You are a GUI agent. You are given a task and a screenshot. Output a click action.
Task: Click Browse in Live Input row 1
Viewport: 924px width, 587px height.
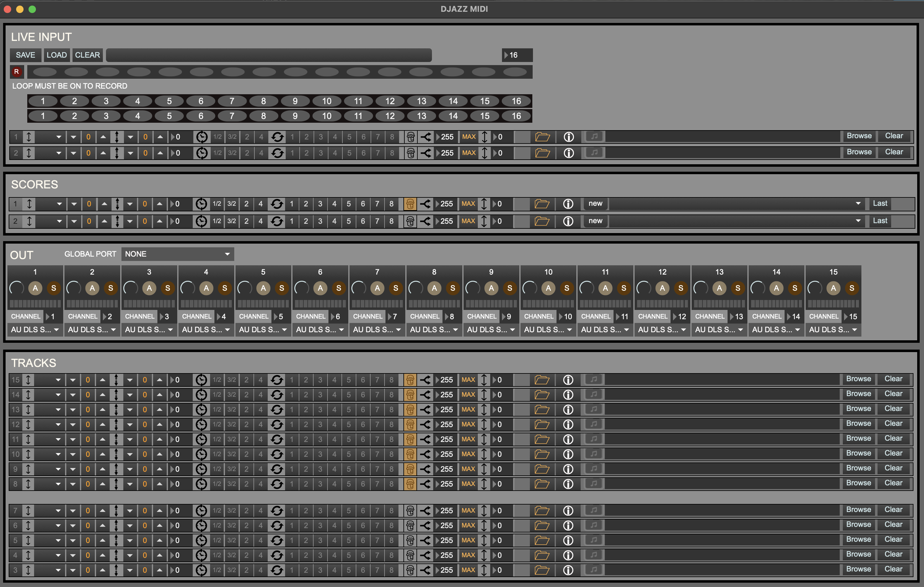(x=859, y=136)
